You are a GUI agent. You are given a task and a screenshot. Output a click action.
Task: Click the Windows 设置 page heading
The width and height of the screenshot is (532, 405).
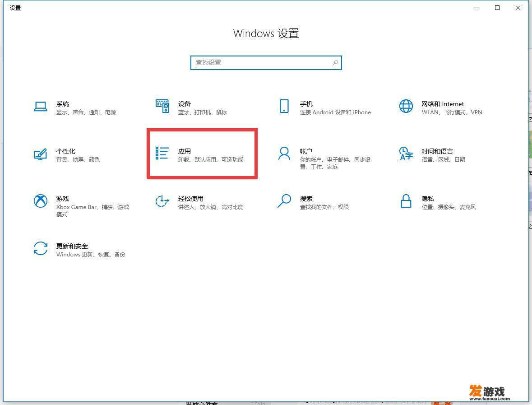click(266, 33)
